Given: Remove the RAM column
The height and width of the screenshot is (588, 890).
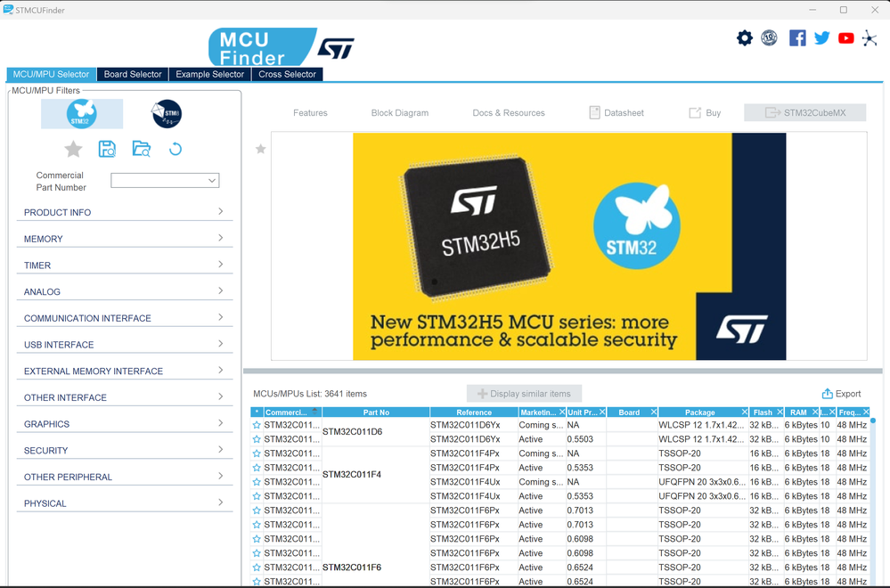Looking at the screenshot, I should pyautogui.click(x=815, y=412).
